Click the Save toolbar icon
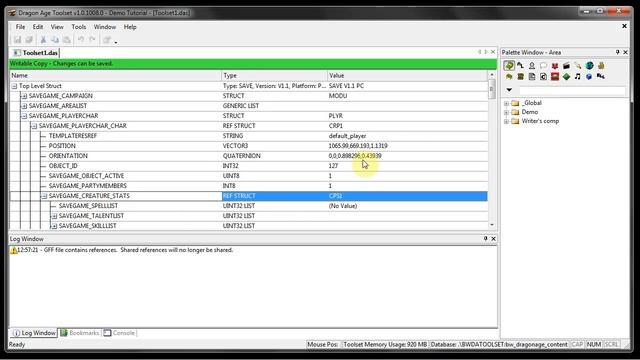The width and height of the screenshot is (640, 360). click(x=18, y=40)
